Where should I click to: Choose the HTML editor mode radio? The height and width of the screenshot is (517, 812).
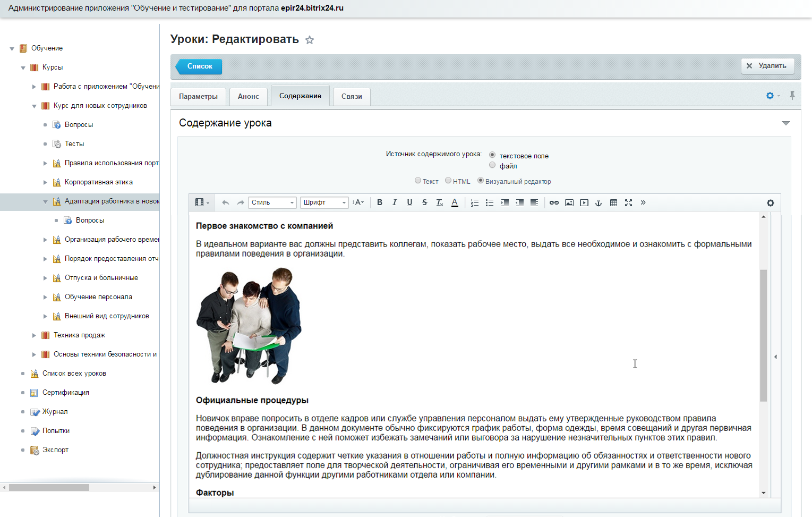coord(448,181)
